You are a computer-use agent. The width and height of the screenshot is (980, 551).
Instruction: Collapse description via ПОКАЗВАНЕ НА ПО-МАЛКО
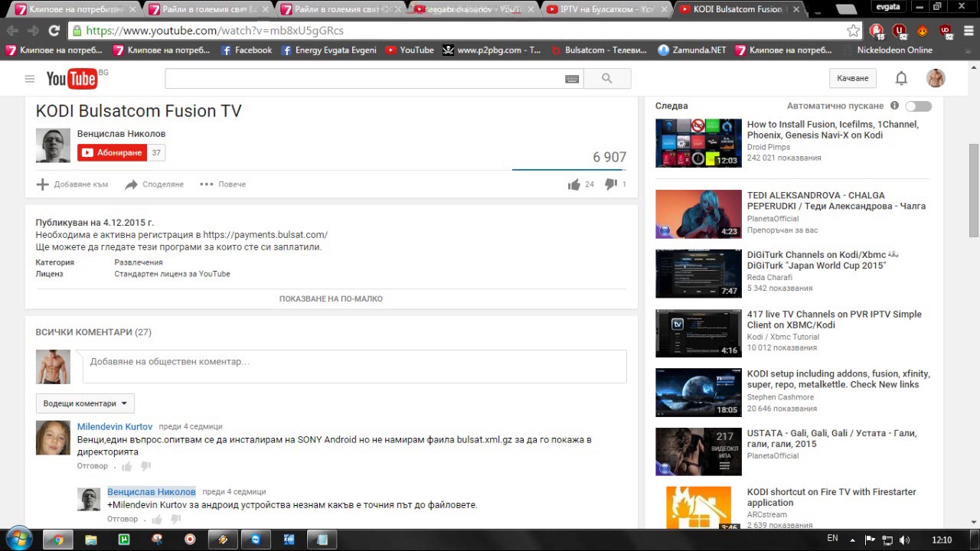tap(331, 299)
